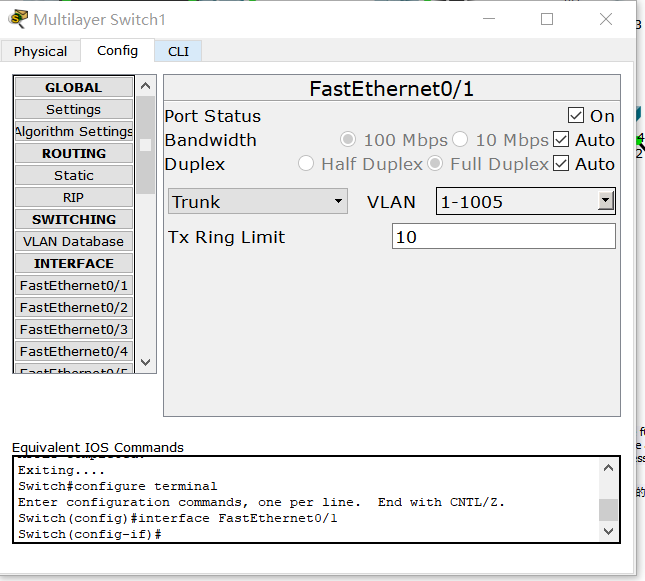Select Full Duplex radio button
Image resolution: width=645 pixels, height=581 pixels.
coord(435,163)
